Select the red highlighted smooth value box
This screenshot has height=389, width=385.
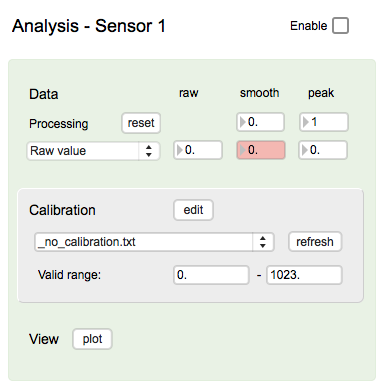tap(261, 150)
